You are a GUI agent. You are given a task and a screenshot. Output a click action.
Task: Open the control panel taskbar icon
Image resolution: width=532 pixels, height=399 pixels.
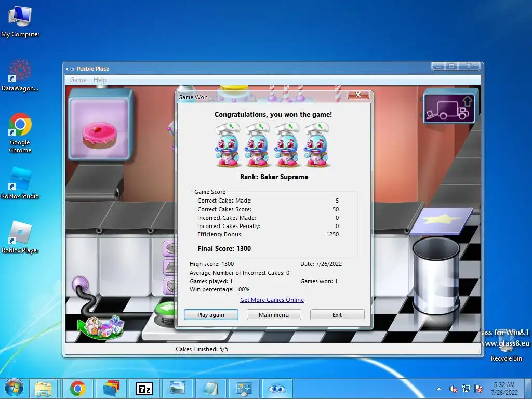coord(244,389)
